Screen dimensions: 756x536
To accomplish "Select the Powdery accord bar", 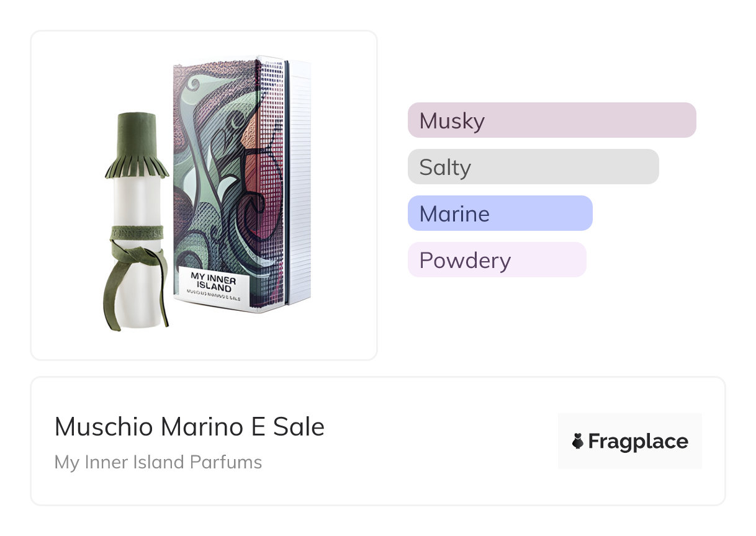I will [497, 260].
